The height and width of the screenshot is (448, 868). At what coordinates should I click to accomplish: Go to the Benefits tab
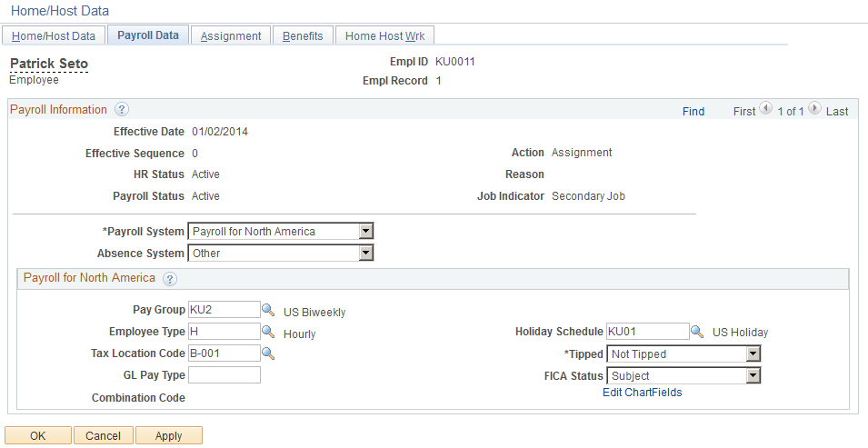[x=303, y=36]
